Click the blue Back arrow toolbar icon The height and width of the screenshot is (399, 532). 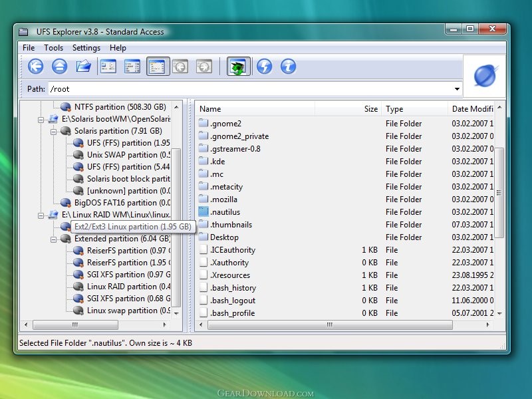coord(36,66)
